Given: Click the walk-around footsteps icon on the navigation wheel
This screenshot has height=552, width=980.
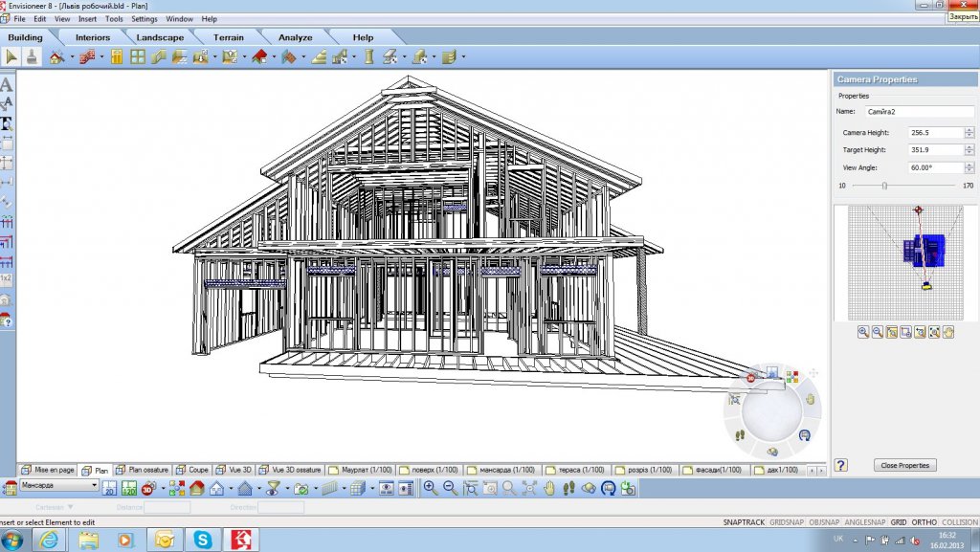Looking at the screenshot, I should (x=740, y=435).
